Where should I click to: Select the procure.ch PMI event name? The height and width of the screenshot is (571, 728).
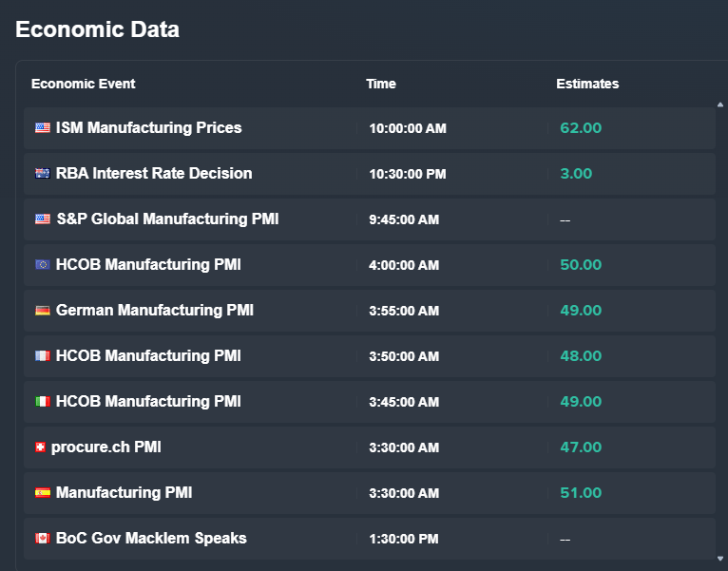(x=105, y=447)
